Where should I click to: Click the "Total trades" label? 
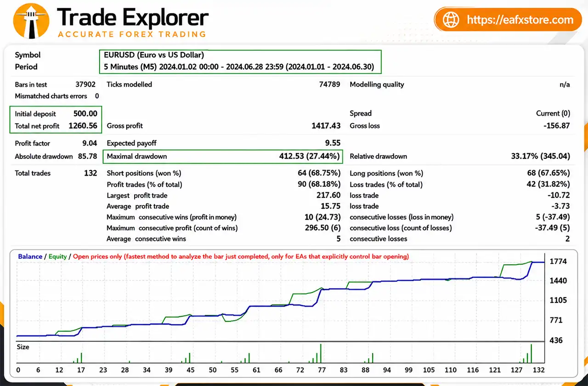[33, 173]
